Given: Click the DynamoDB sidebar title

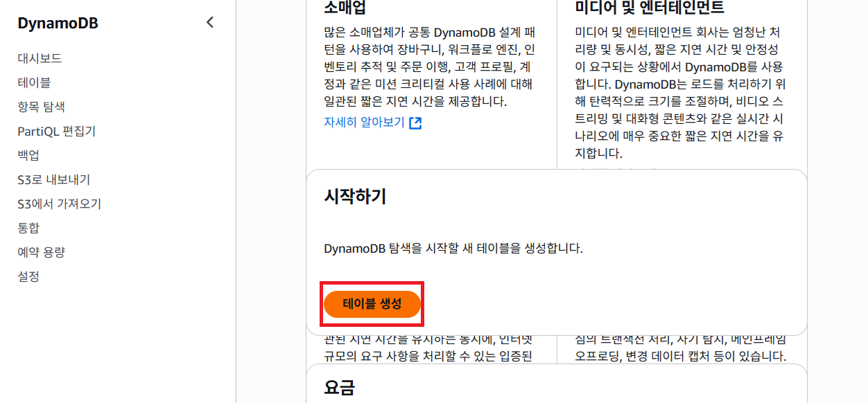Looking at the screenshot, I should pyautogui.click(x=58, y=23).
